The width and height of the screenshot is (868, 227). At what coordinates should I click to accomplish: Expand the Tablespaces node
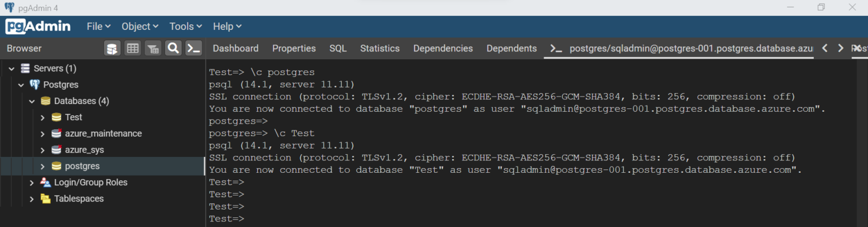click(32, 199)
